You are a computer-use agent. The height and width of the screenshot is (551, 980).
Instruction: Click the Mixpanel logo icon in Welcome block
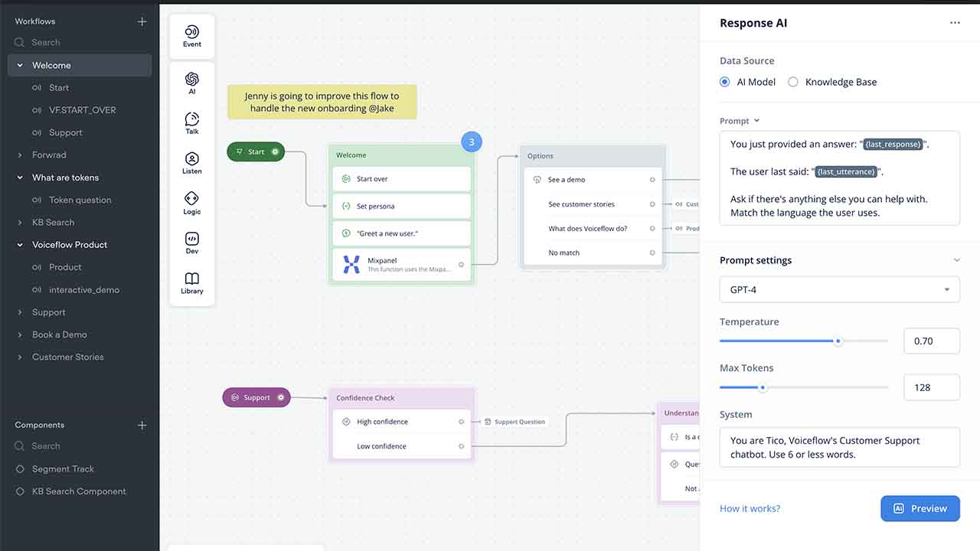tap(351, 265)
